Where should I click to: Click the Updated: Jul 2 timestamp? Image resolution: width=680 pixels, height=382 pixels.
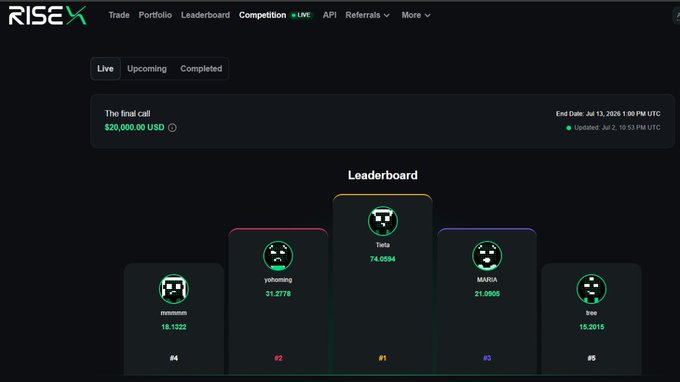click(617, 127)
